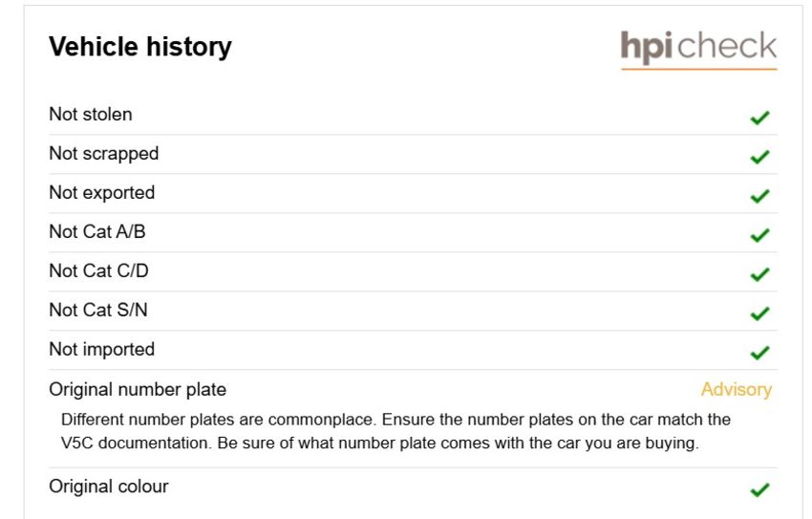Select the Not scrapped row label
The width and height of the screenshot is (812, 519).
coord(103,154)
